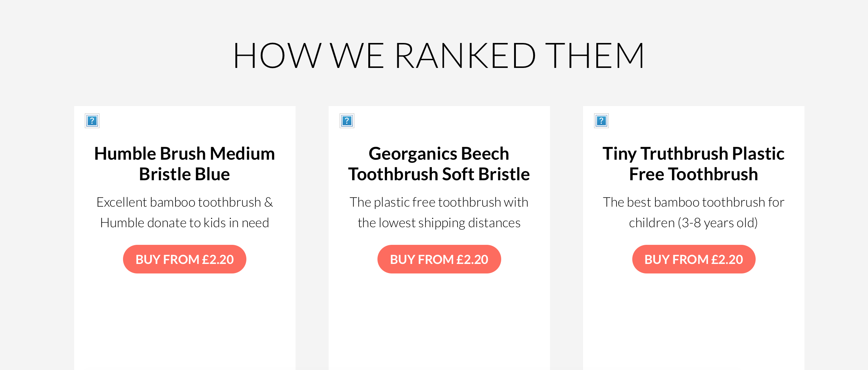The height and width of the screenshot is (370, 868).
Task: Click 'The plastic free toothbrush with' text line
Action: [x=439, y=202]
